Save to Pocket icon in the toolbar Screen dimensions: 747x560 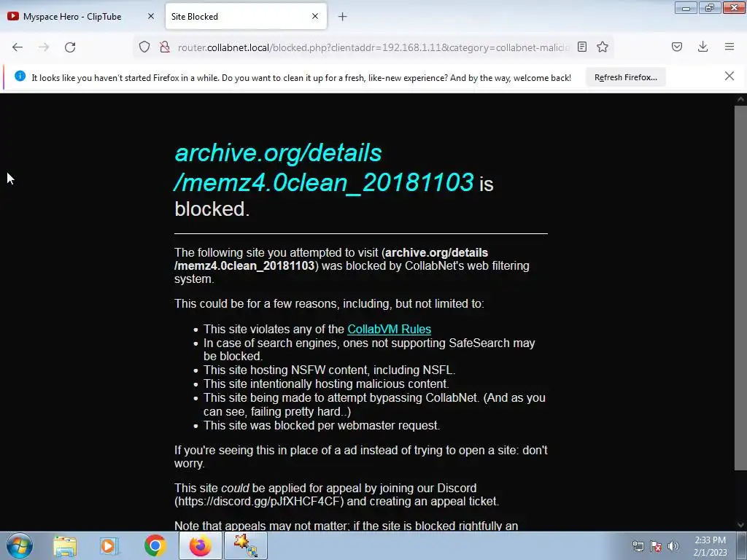(677, 47)
